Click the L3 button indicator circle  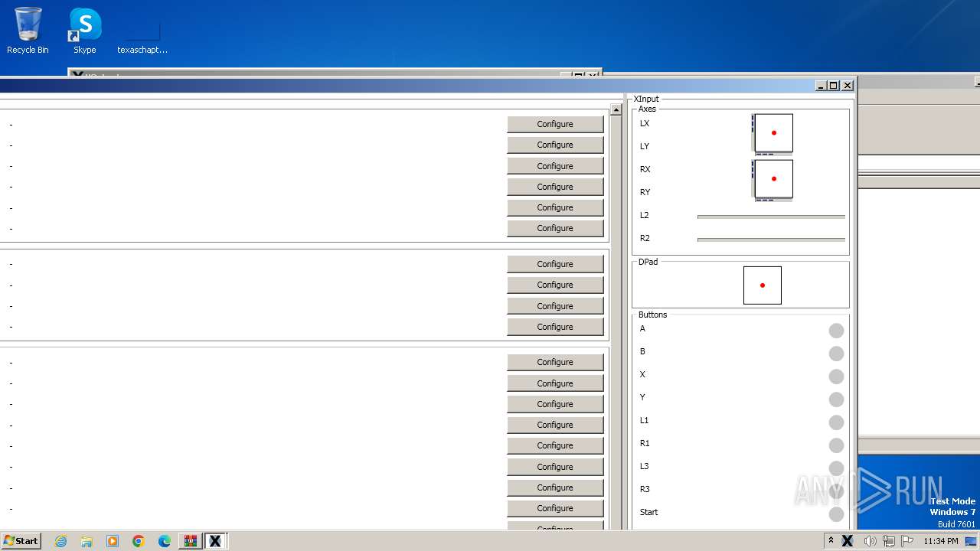pyautogui.click(x=836, y=468)
